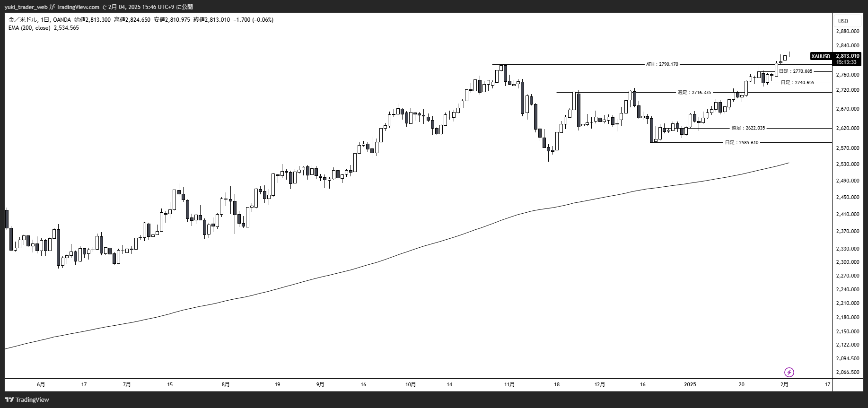This screenshot has width=868, height=408.
Task: Select the 日足 : 2585.610 level label
Action: click(741, 142)
